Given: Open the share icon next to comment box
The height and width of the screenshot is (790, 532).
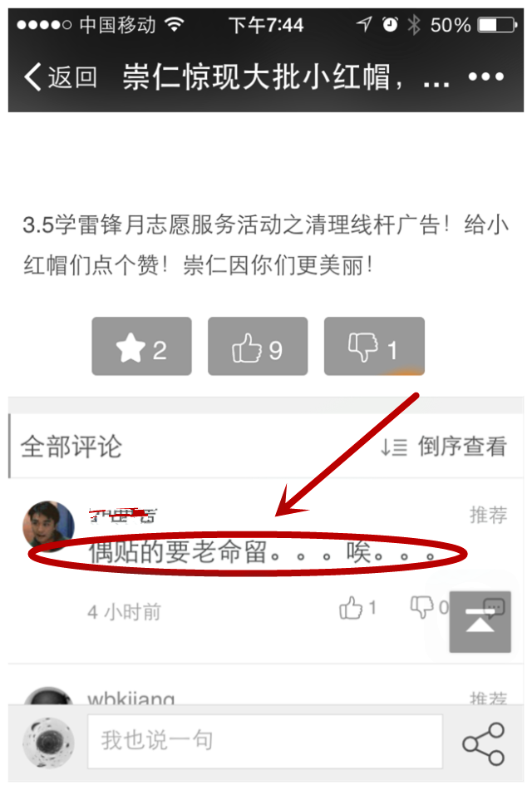Looking at the screenshot, I should point(484,743).
